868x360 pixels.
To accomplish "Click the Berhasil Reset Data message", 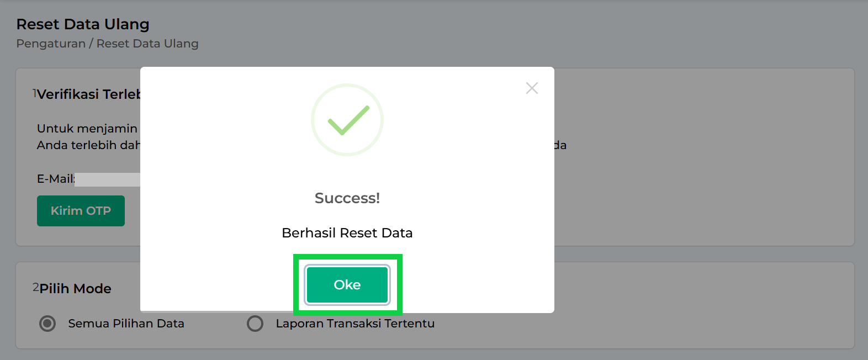I will coord(347,233).
